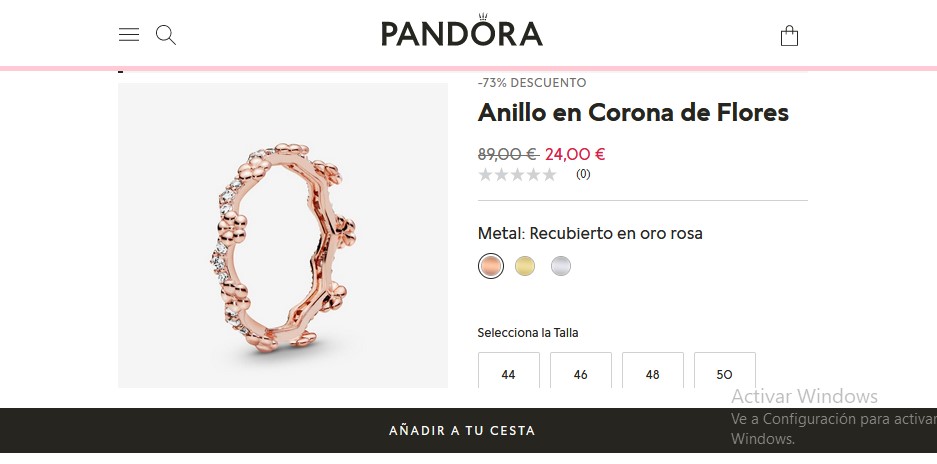937x464 pixels.
Task: Open the hamburger navigation menu
Action: [129, 35]
